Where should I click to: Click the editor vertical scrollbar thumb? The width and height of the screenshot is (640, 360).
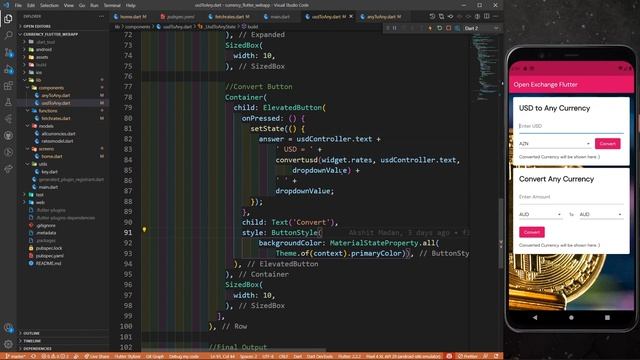[500, 233]
